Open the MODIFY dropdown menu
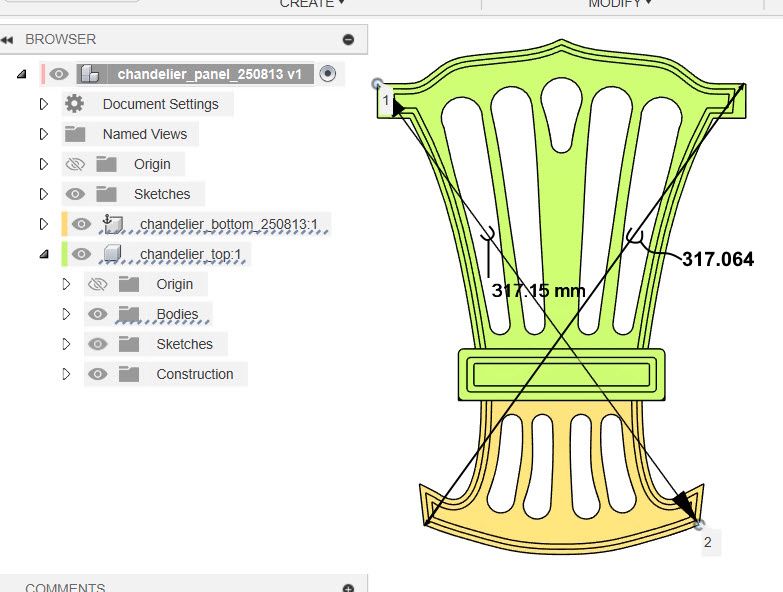783x592 pixels. point(620,3)
